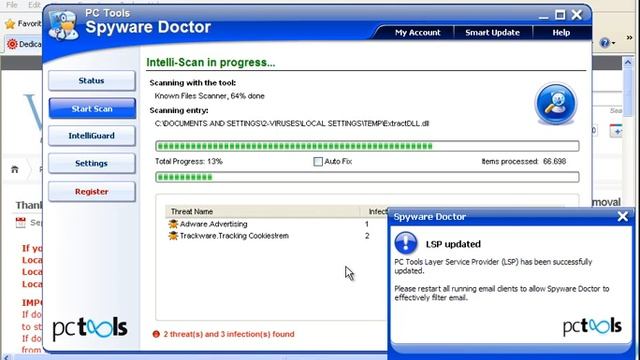
Task: Enable the Auto Fix checkbox
Action: click(x=318, y=162)
